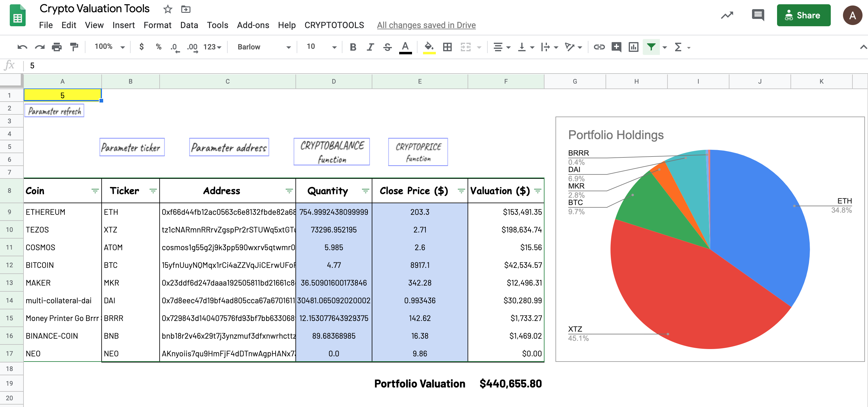Screen dimensions: 868x407
Task: Open the comments history
Action: coord(758,15)
